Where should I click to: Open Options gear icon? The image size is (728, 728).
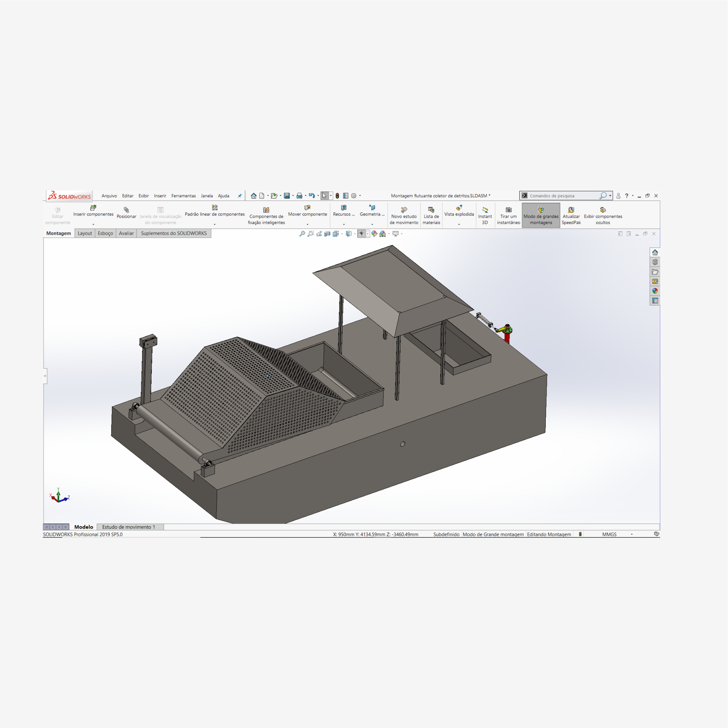tap(354, 196)
